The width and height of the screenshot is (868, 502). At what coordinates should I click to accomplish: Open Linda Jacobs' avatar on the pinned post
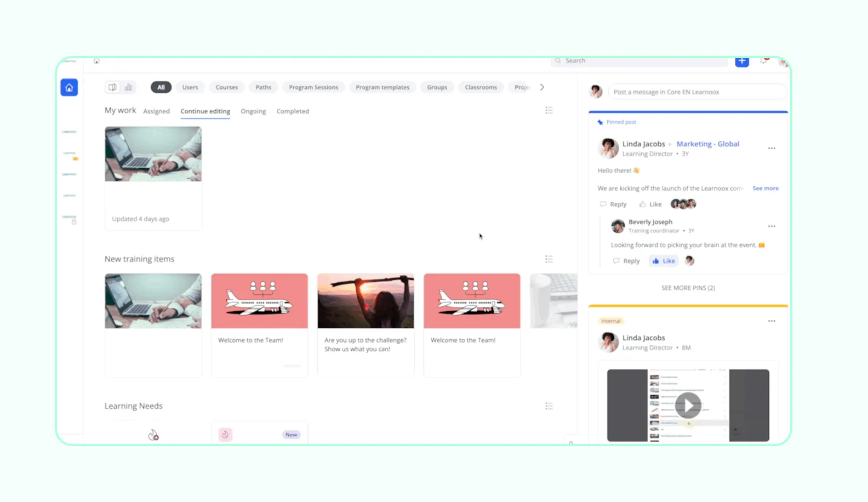(608, 148)
